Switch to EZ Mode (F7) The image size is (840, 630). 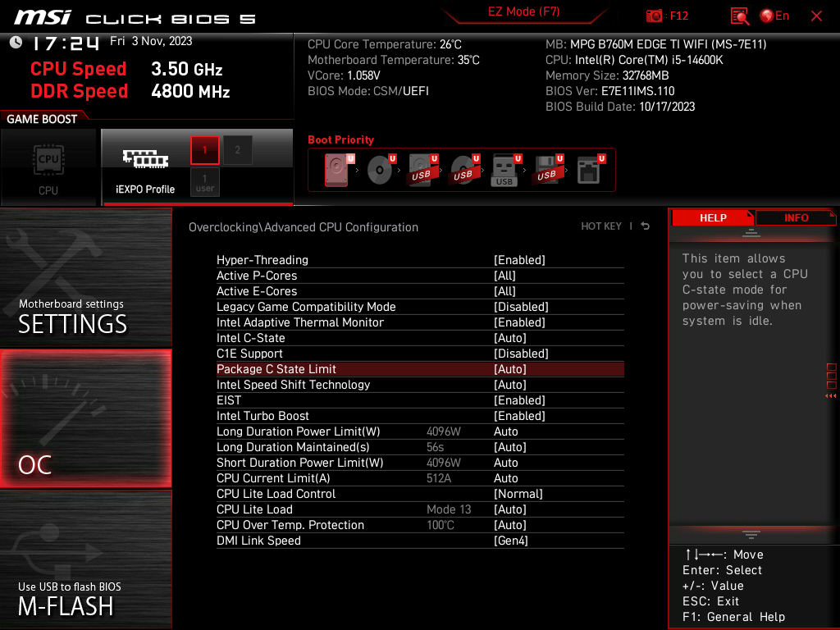click(523, 11)
